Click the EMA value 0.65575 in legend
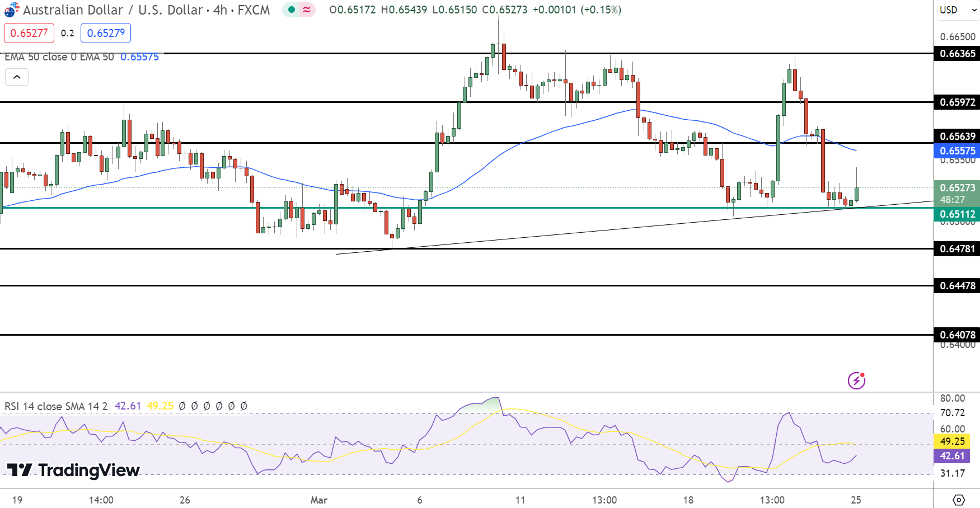This screenshot has width=980, height=508. pos(140,57)
